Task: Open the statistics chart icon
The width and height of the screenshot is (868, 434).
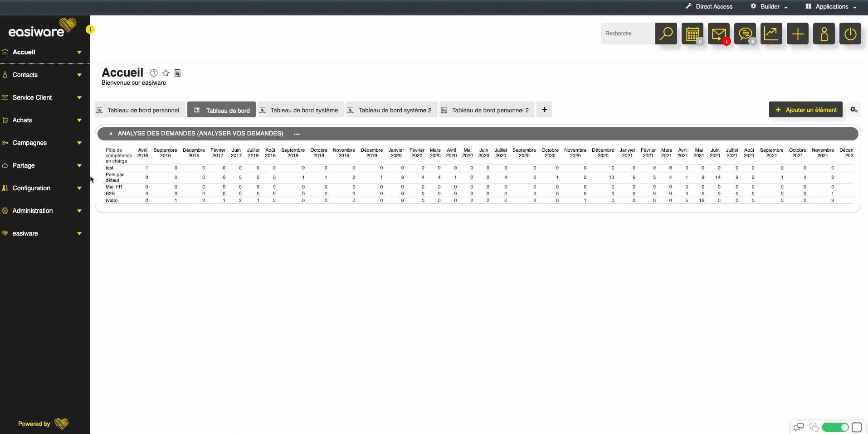Action: tap(771, 34)
